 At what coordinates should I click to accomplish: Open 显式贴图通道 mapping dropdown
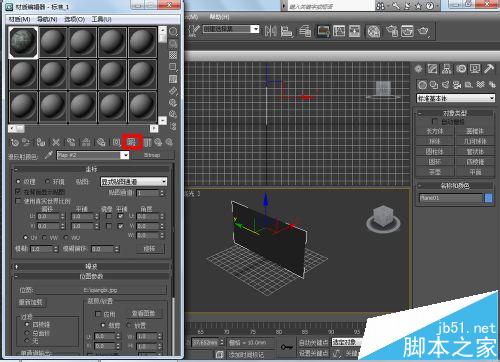tap(133, 182)
